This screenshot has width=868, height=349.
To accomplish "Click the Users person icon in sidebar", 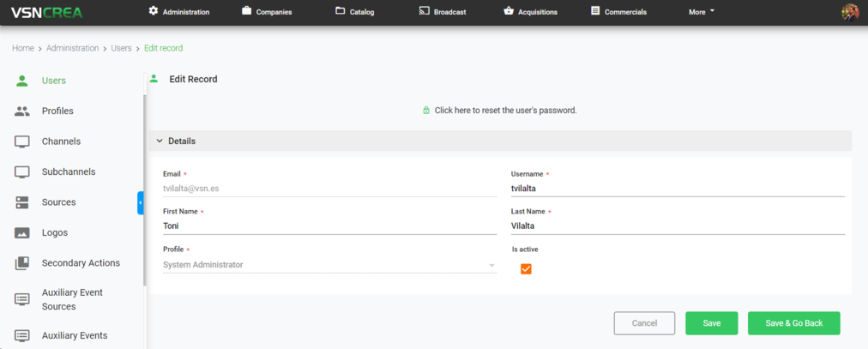I will [22, 81].
